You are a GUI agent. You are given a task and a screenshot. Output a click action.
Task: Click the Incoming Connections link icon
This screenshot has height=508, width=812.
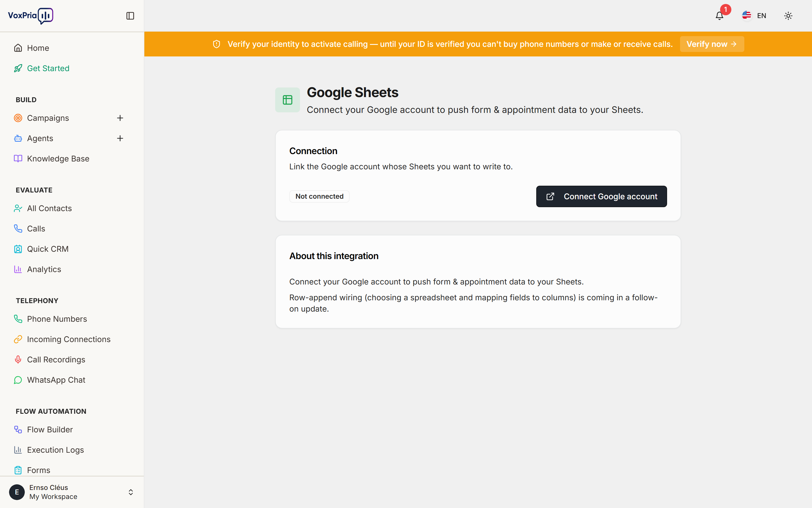coord(18,339)
